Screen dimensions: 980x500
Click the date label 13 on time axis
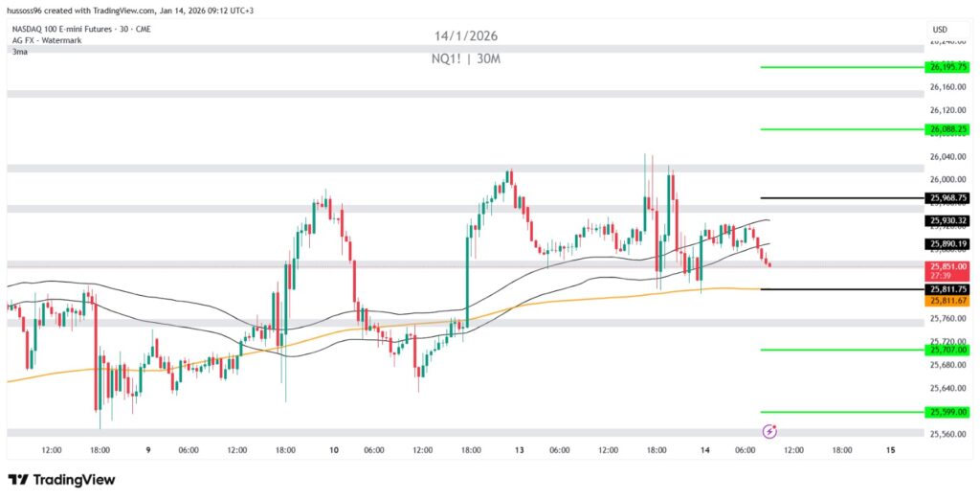(520, 450)
